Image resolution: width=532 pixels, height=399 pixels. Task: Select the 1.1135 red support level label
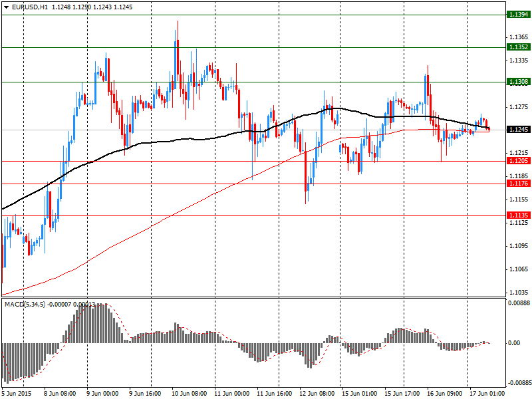[x=519, y=215]
